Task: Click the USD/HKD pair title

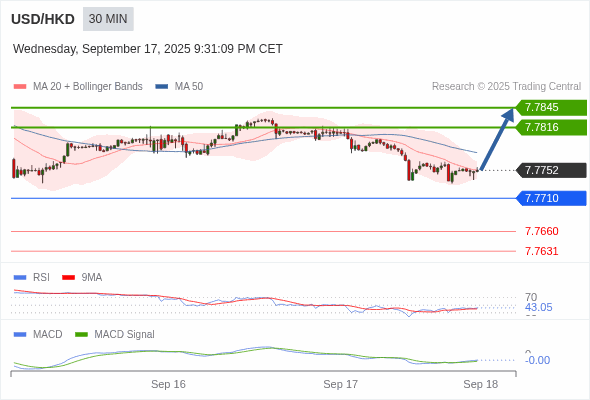Action: pyautogui.click(x=43, y=19)
